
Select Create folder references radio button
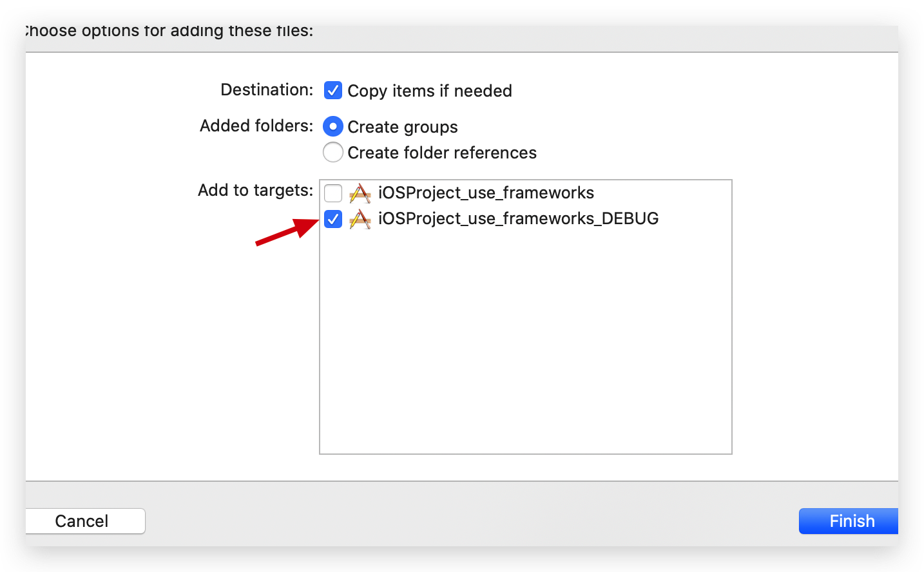(332, 152)
